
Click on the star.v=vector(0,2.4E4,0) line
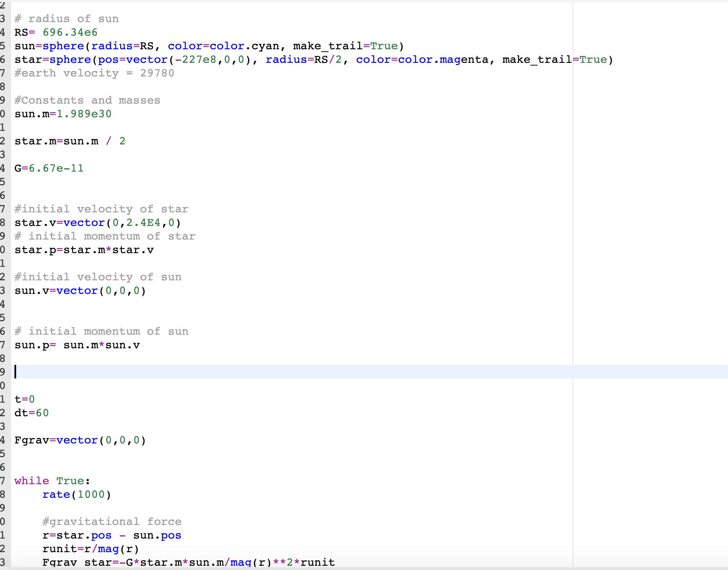coord(97,222)
